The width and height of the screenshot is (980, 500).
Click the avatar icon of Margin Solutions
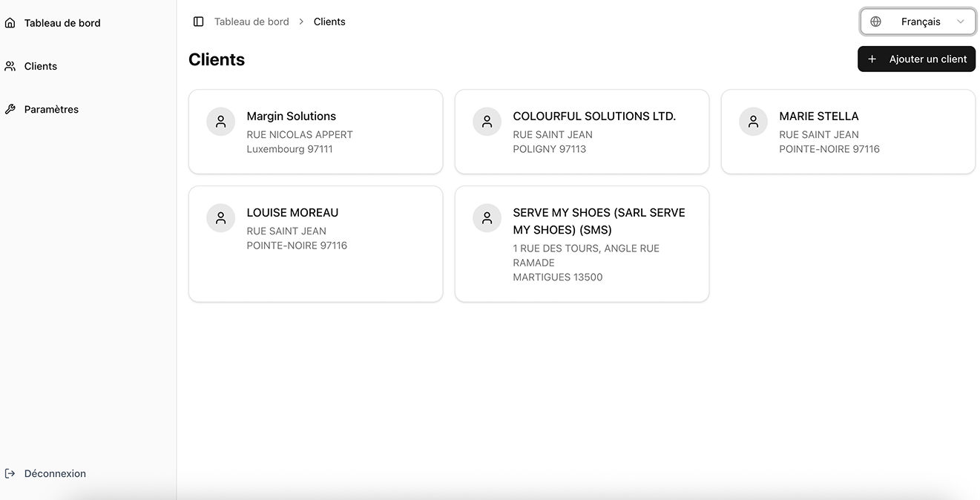pos(220,122)
